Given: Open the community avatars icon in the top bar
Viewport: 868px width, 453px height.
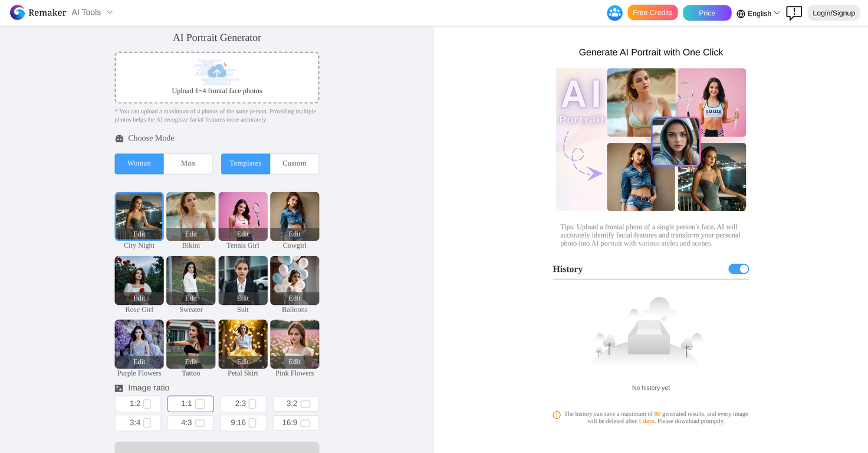Looking at the screenshot, I should 614,12.
